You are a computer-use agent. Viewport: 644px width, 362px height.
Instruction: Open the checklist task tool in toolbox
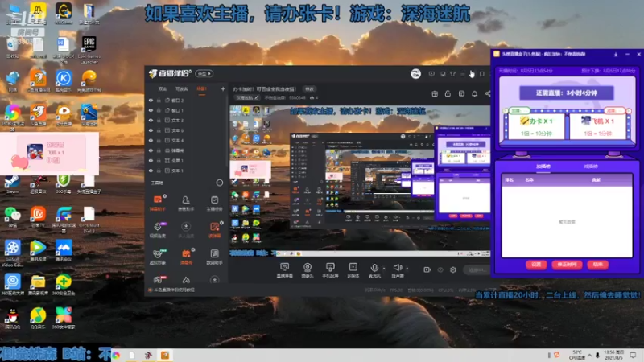[x=214, y=203]
